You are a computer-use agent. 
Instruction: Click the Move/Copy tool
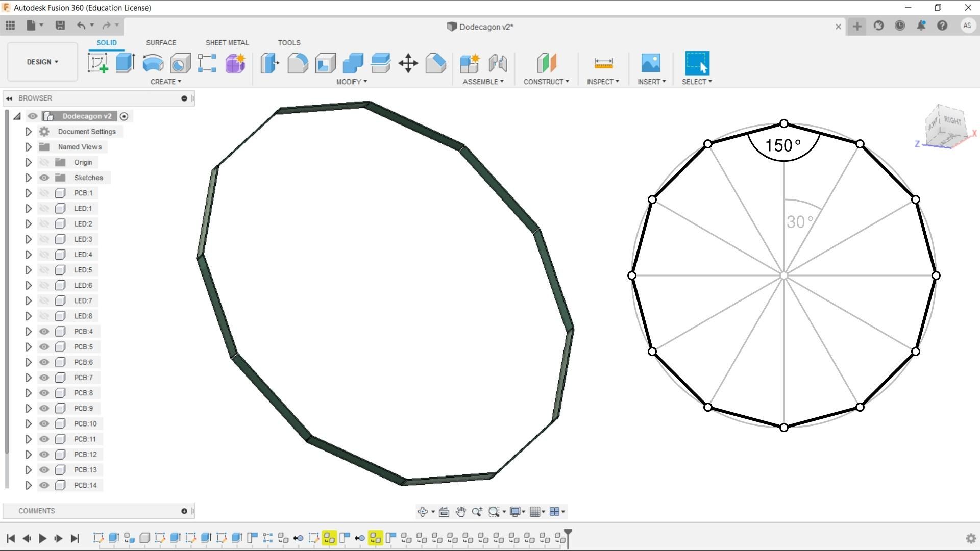coord(408,63)
